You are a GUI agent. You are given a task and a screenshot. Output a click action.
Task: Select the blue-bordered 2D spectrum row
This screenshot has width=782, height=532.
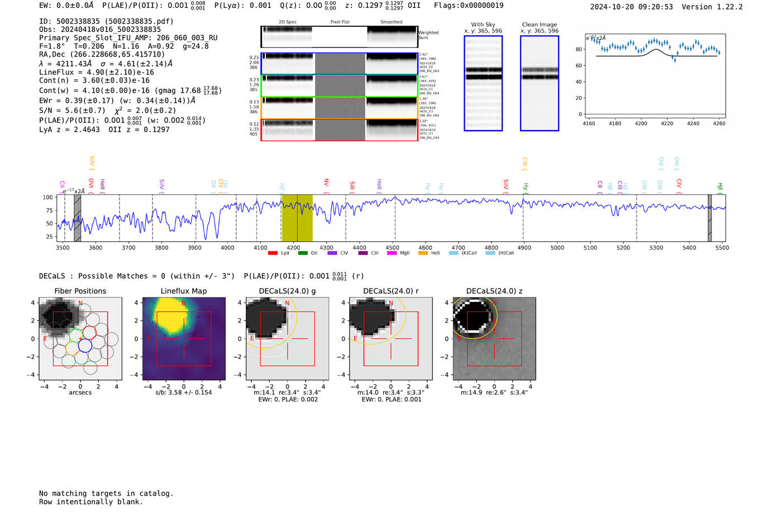339,64
